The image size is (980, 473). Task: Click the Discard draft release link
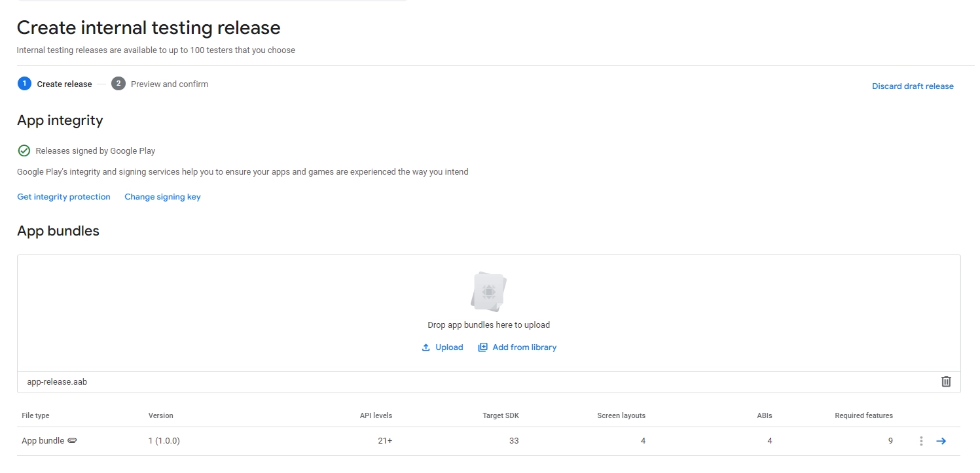click(913, 86)
